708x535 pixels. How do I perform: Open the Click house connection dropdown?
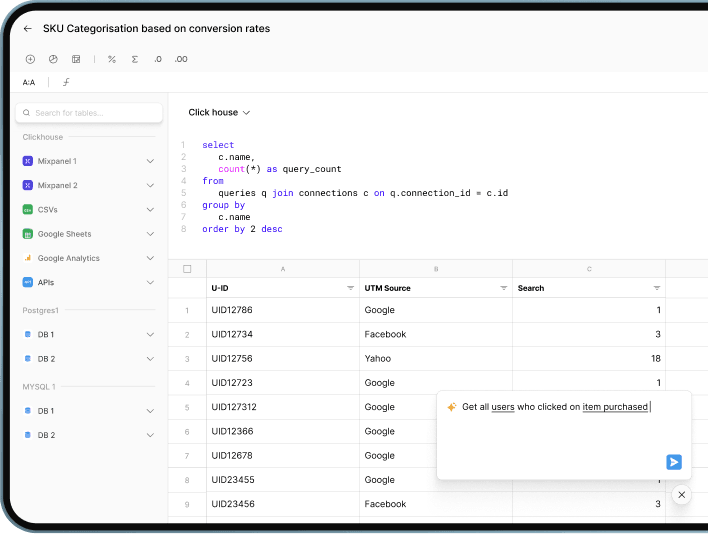(x=219, y=113)
